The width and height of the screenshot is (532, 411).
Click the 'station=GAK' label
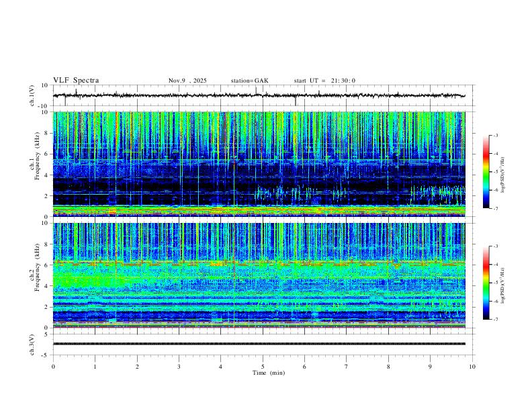249,81
